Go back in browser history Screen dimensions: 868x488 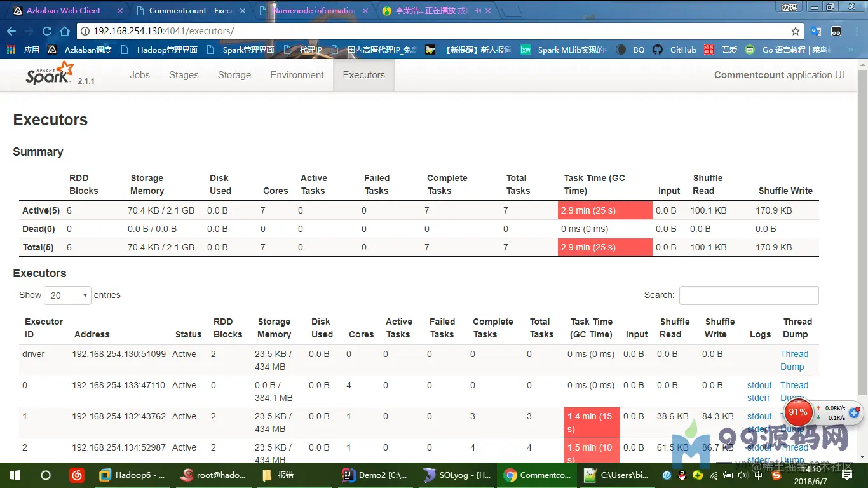[11, 31]
